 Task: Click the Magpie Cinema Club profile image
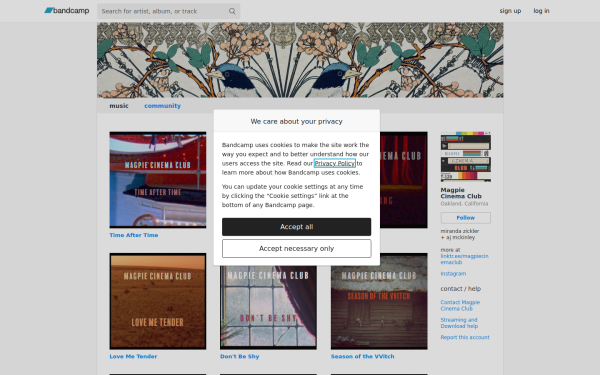(466, 157)
